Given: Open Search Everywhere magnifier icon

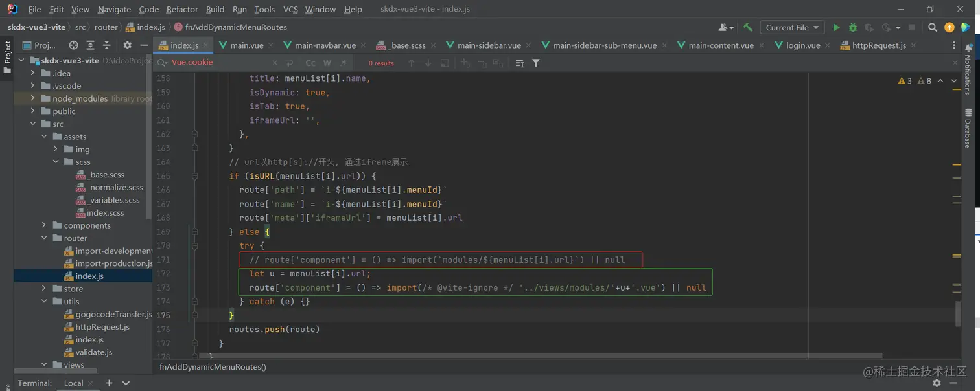Looking at the screenshot, I should point(933,27).
